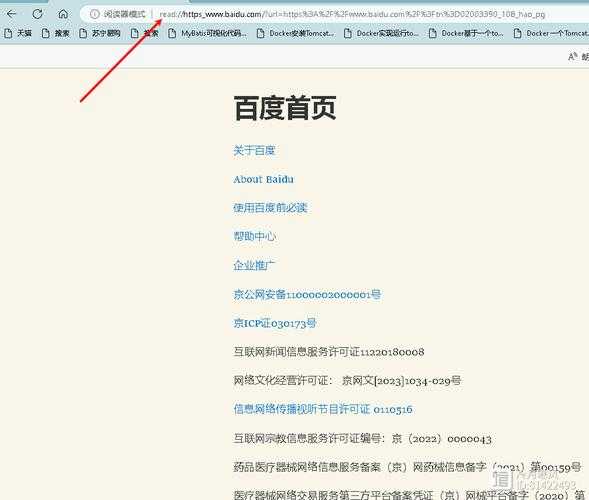
Task: Open the 京ICP证030173号 link
Action: [x=275, y=323]
